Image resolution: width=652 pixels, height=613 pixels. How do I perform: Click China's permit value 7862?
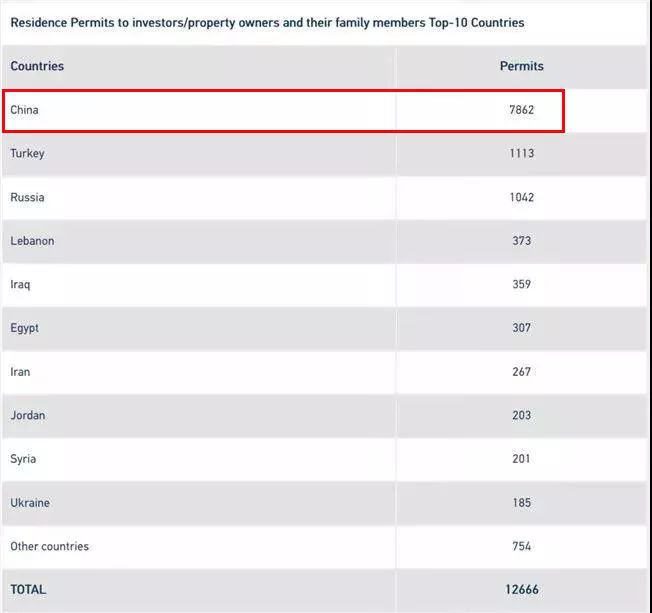521,110
